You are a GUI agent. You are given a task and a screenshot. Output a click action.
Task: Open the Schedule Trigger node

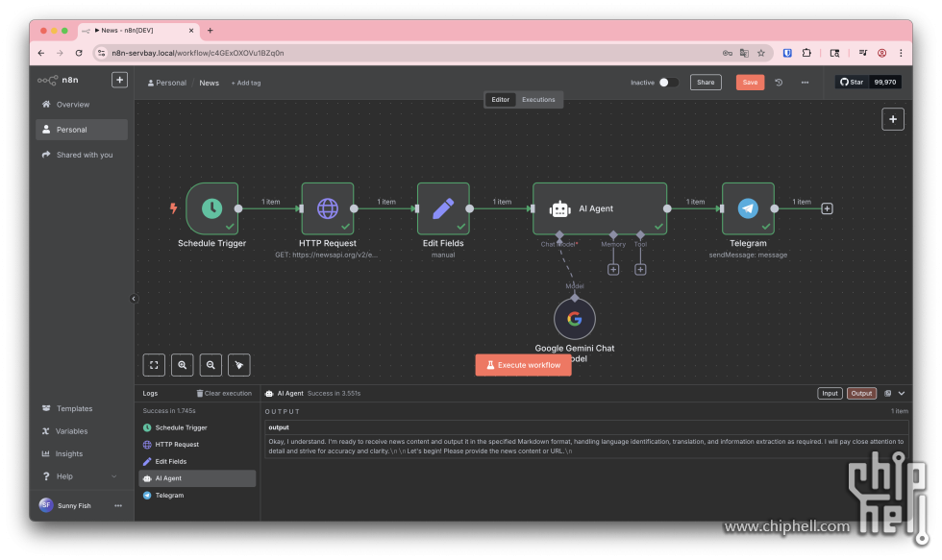(x=211, y=208)
